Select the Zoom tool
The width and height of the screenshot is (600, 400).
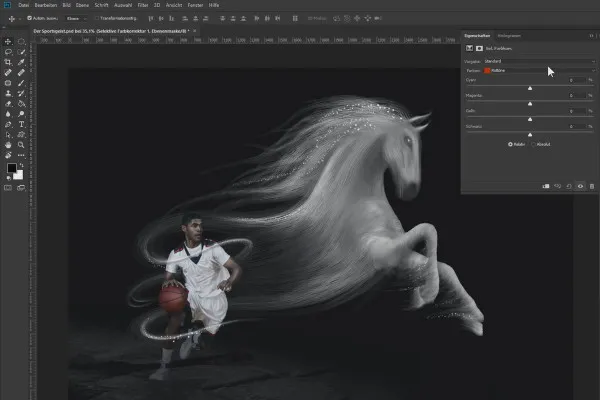(x=21, y=145)
